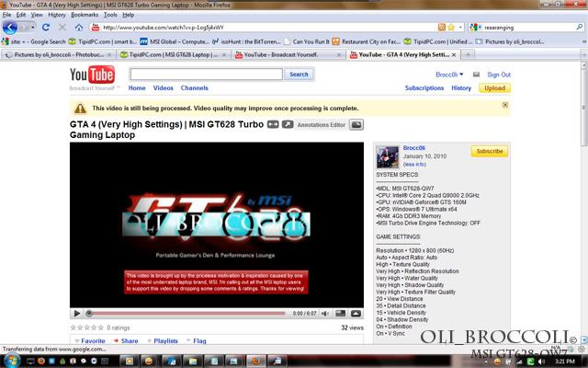Click the smiley icon on the taskbar
588x368 pixels.
coord(149,362)
